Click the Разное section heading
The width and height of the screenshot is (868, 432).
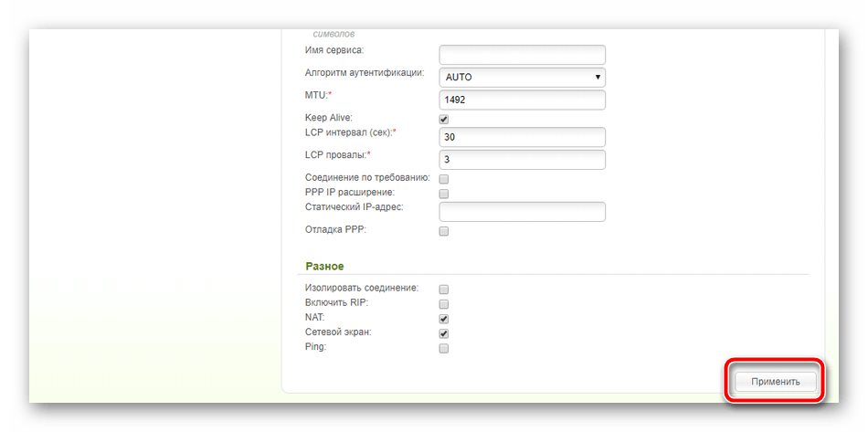point(324,266)
